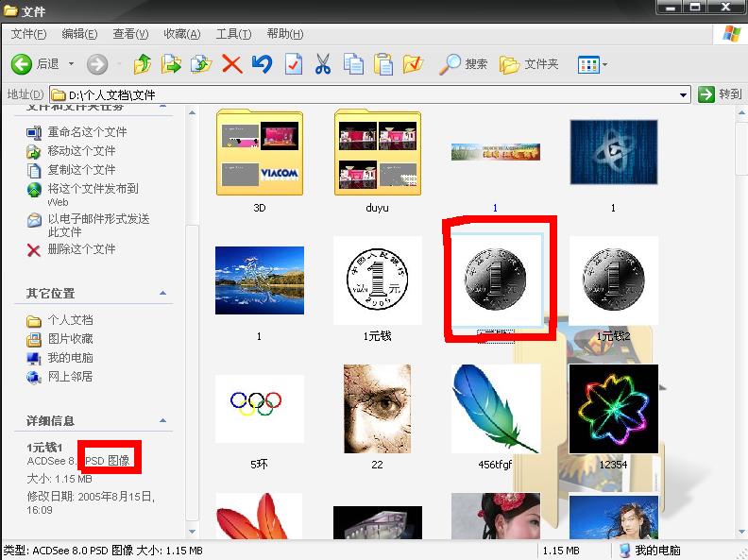Click 复制这个文件 task link
This screenshot has width=748, height=560.
71,170
